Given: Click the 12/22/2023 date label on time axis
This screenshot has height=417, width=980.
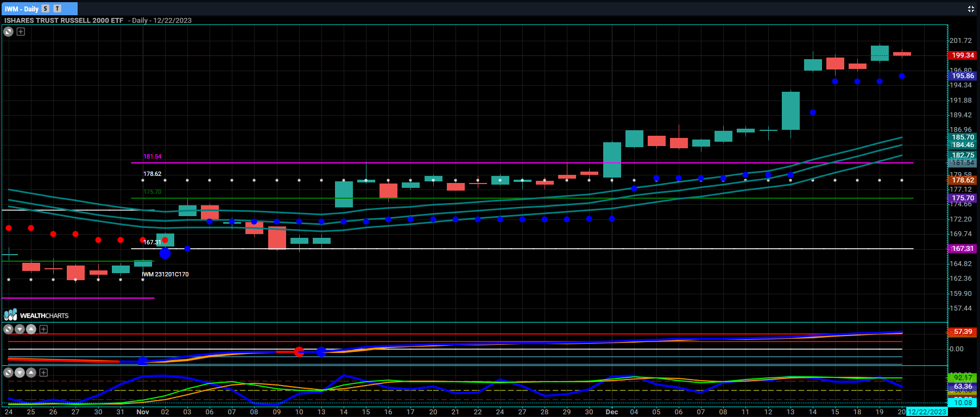Looking at the screenshot, I should pos(927,412).
